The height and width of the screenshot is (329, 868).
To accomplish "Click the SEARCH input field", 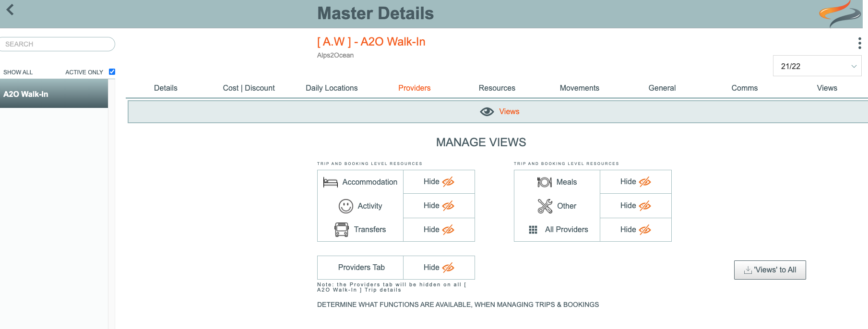I will 57,44.
